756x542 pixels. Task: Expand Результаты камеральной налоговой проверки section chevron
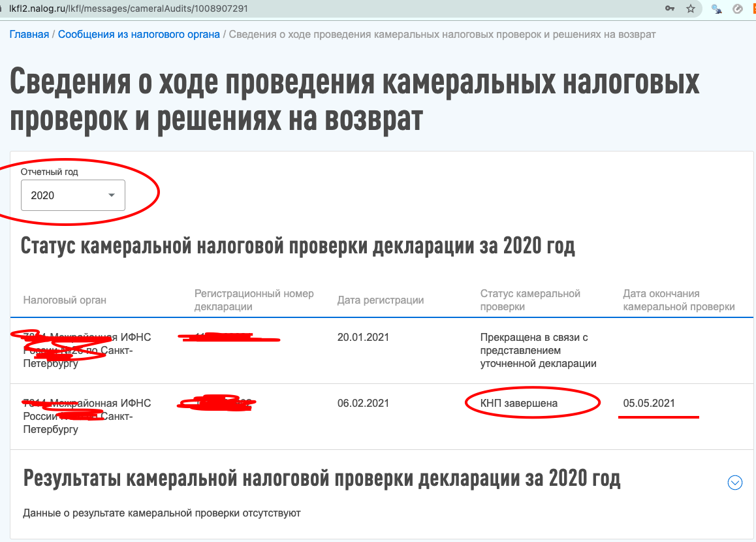[735, 482]
